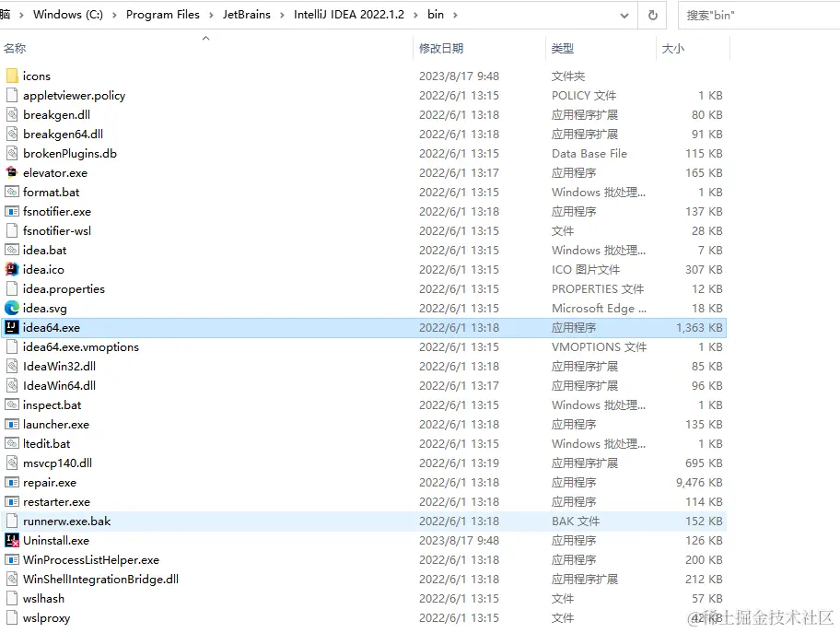Click the search bin input field
The height and width of the screenshot is (633, 840).
[x=761, y=15]
